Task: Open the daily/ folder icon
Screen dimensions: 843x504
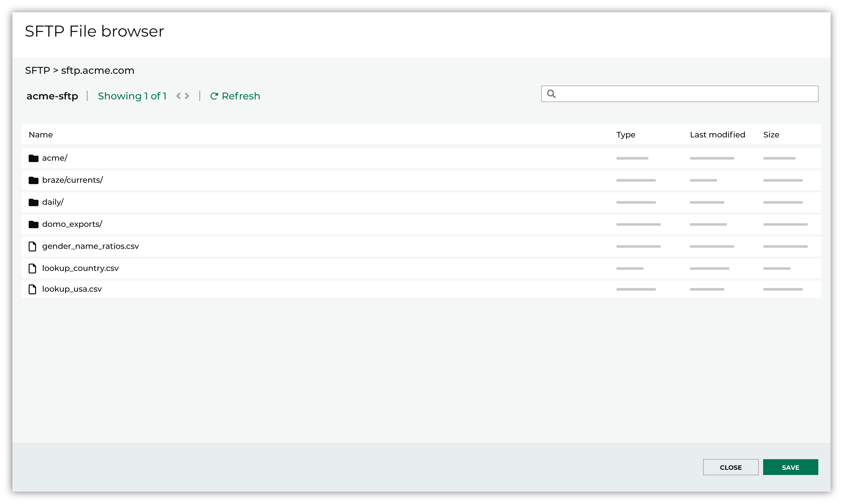Action: 33,202
